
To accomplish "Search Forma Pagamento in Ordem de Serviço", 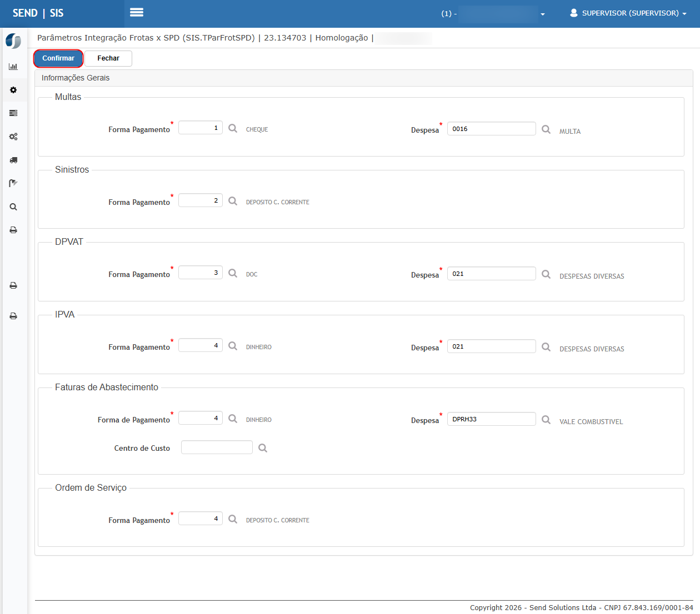I will (x=233, y=519).
